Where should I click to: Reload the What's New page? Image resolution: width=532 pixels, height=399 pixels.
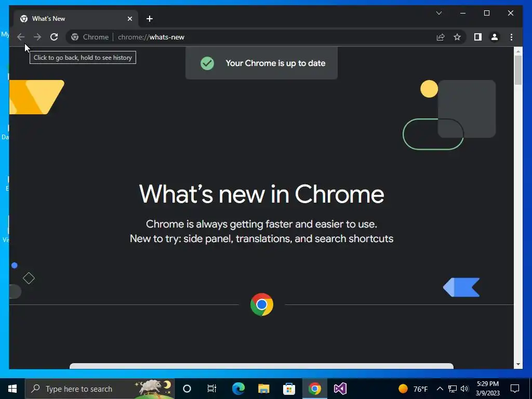point(54,37)
